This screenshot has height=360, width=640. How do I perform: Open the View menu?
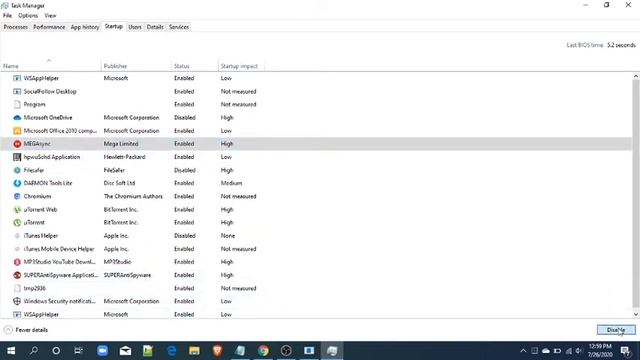50,16
